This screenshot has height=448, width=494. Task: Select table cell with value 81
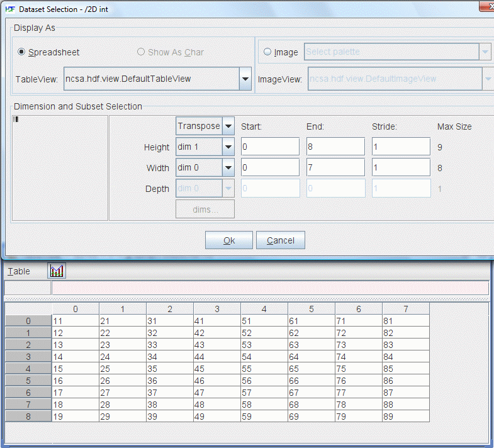406,321
